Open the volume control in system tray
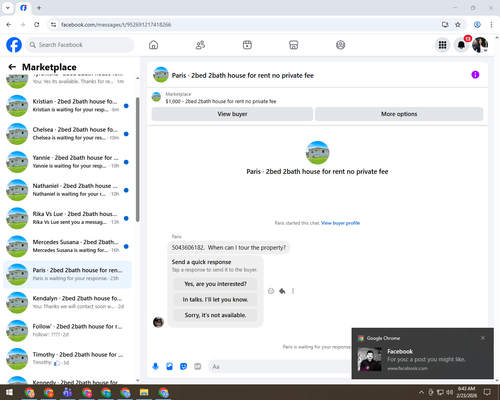500x400 pixels. pyautogui.click(x=450, y=392)
